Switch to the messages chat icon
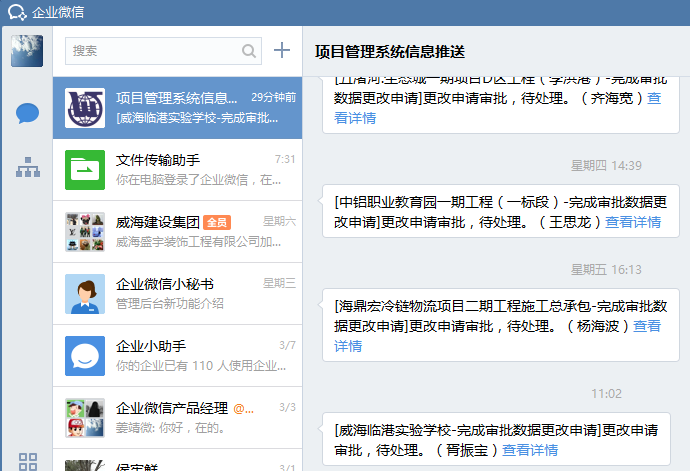690x471 pixels. pyautogui.click(x=27, y=114)
